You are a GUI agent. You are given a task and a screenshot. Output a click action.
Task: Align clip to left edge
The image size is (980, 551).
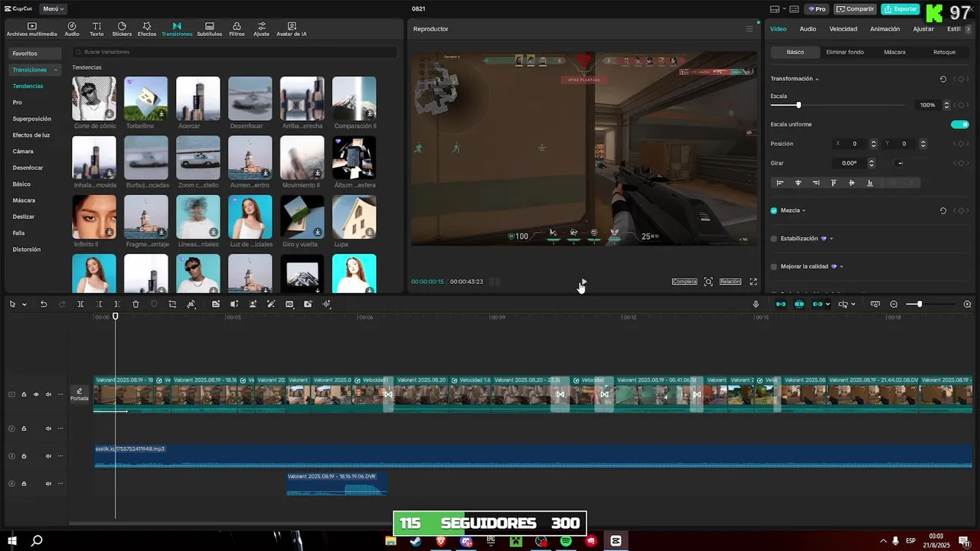point(780,183)
